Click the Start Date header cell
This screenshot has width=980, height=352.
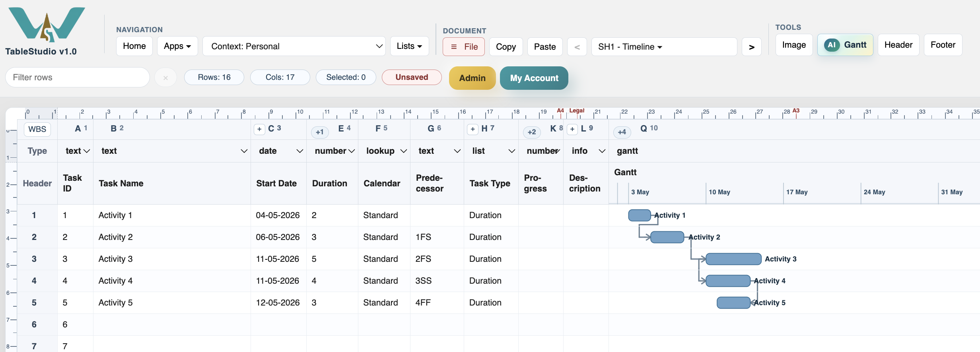[278, 183]
